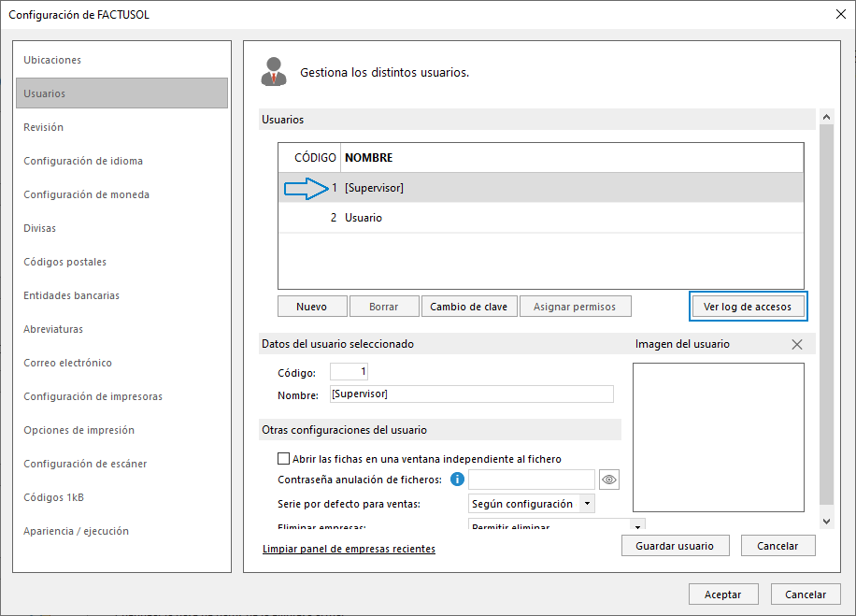The width and height of the screenshot is (856, 616).
Task: Open Configuración de idioma
Action: click(x=121, y=161)
